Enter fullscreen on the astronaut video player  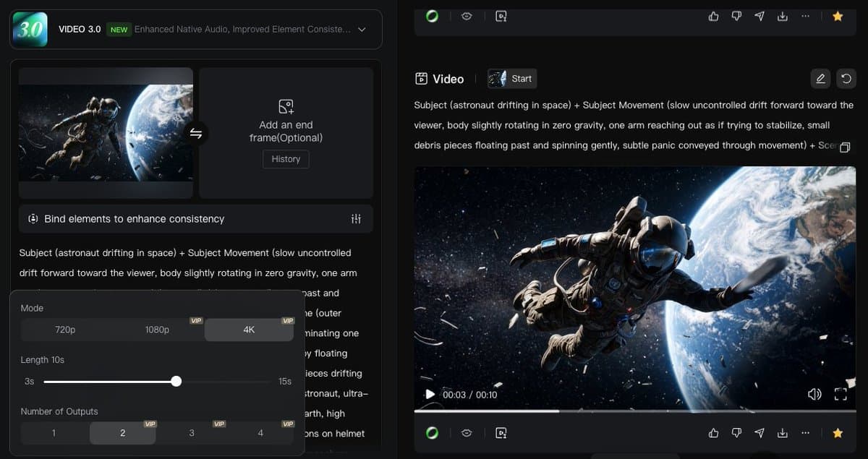point(841,394)
